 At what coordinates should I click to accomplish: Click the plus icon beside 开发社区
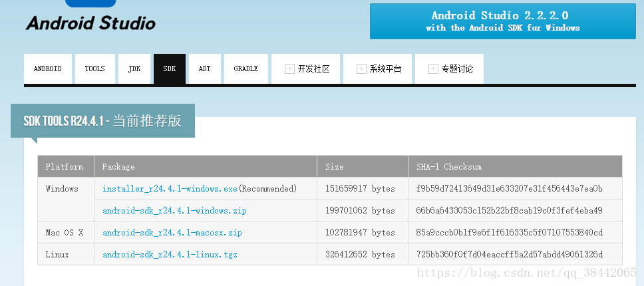pos(289,69)
